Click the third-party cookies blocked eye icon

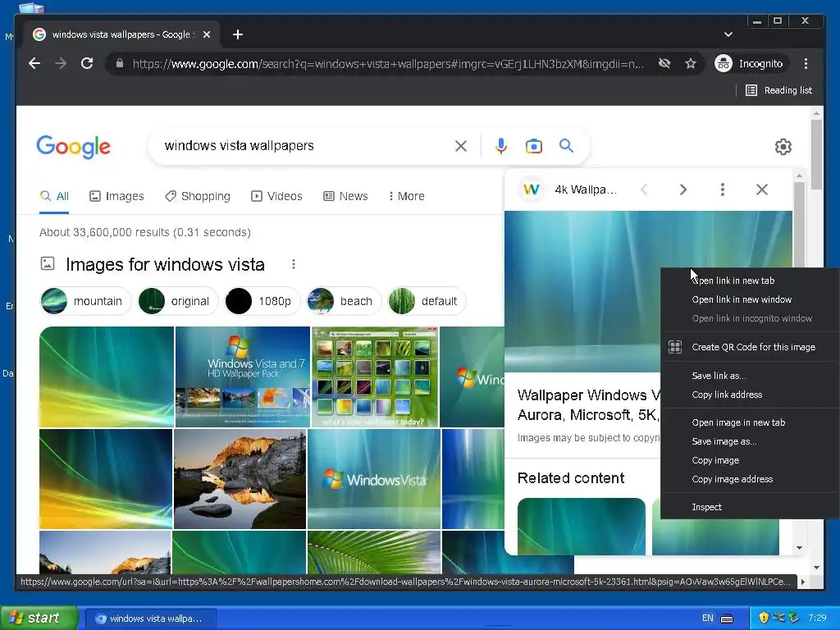664,64
